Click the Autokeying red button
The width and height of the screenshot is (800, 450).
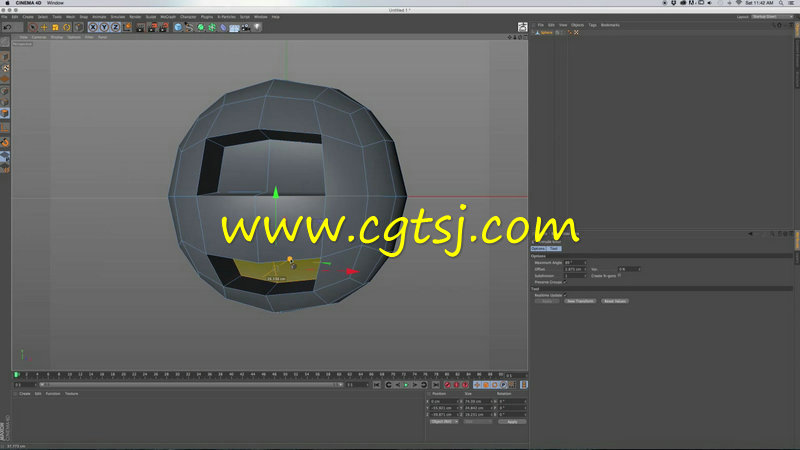pos(457,385)
